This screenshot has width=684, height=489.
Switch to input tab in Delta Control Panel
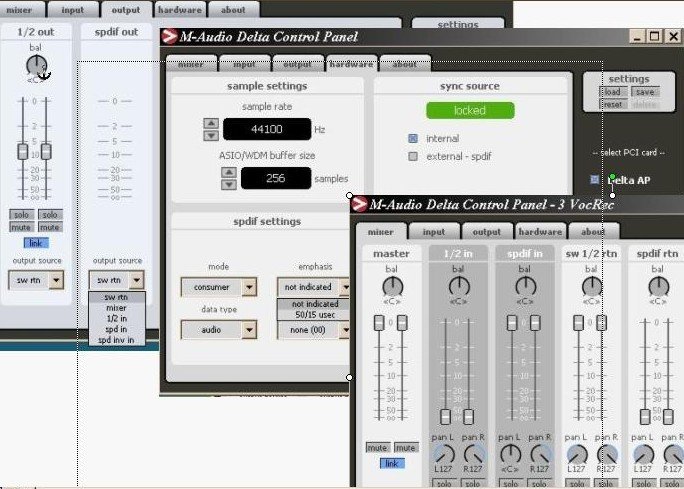244,64
